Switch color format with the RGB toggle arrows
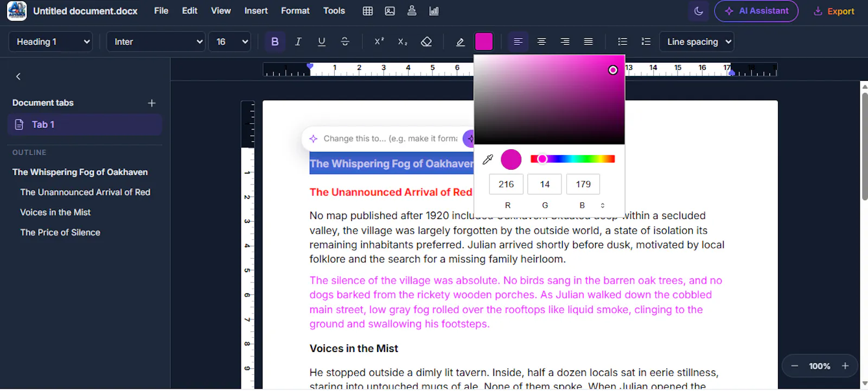The width and height of the screenshot is (868, 391). coord(602,206)
